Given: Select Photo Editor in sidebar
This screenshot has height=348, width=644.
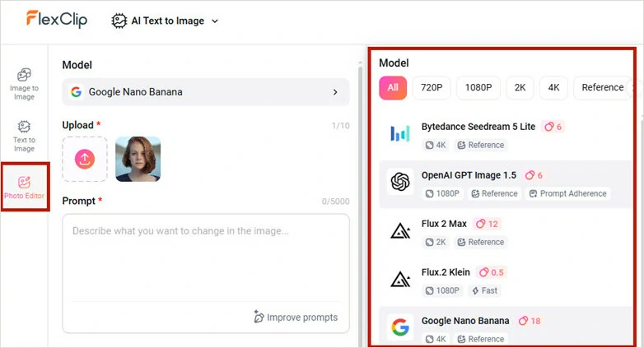Looking at the screenshot, I should pos(24,187).
